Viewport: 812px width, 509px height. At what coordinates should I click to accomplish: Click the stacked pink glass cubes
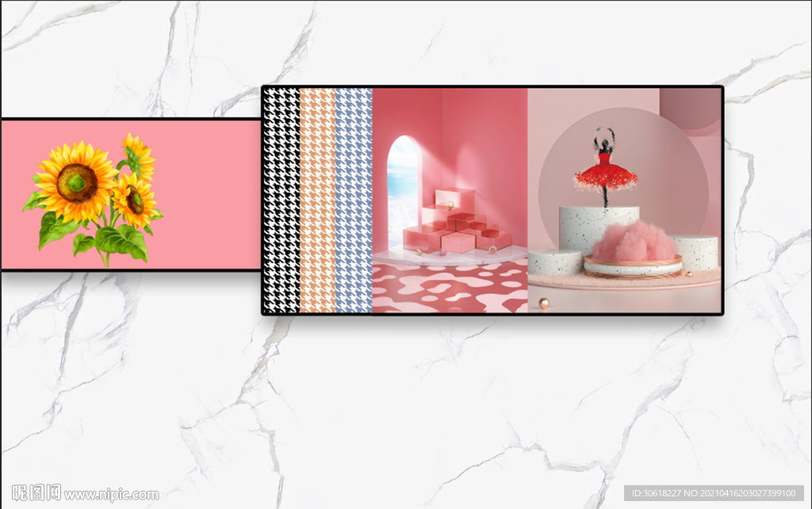click(x=457, y=222)
